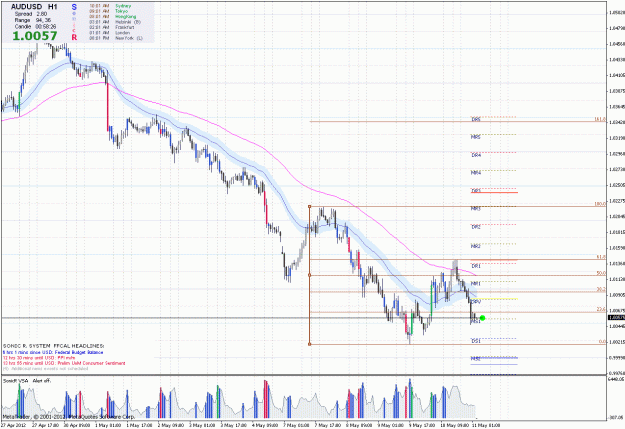The image size is (625, 429).
Task: Click the DR5 pivot level label
Action: (476, 119)
